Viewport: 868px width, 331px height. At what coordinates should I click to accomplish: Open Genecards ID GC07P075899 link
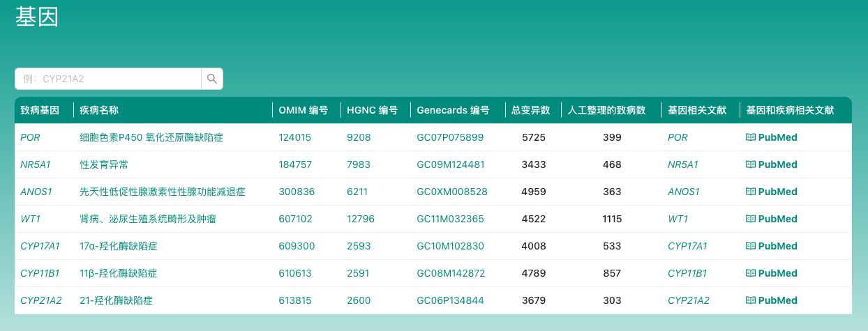[x=450, y=137]
